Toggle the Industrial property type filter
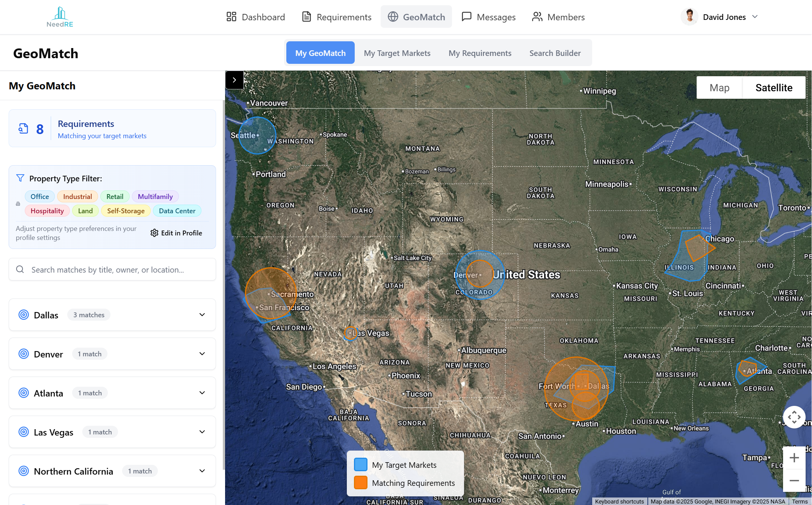This screenshot has width=812, height=505. pyautogui.click(x=77, y=196)
